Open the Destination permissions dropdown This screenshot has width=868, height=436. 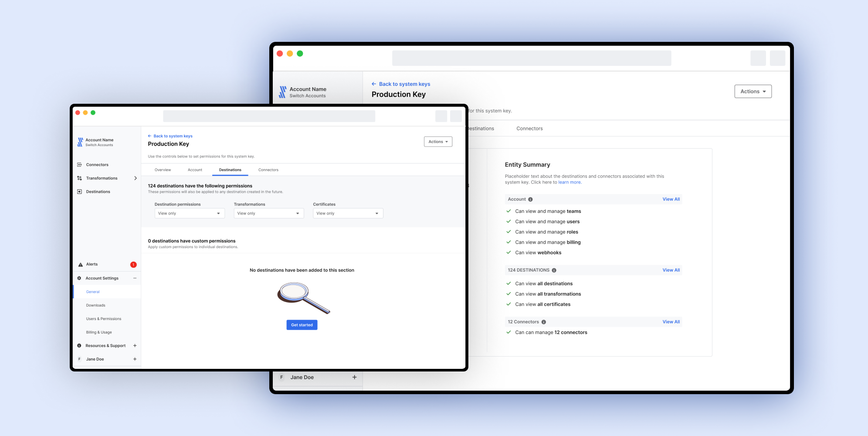pos(190,213)
